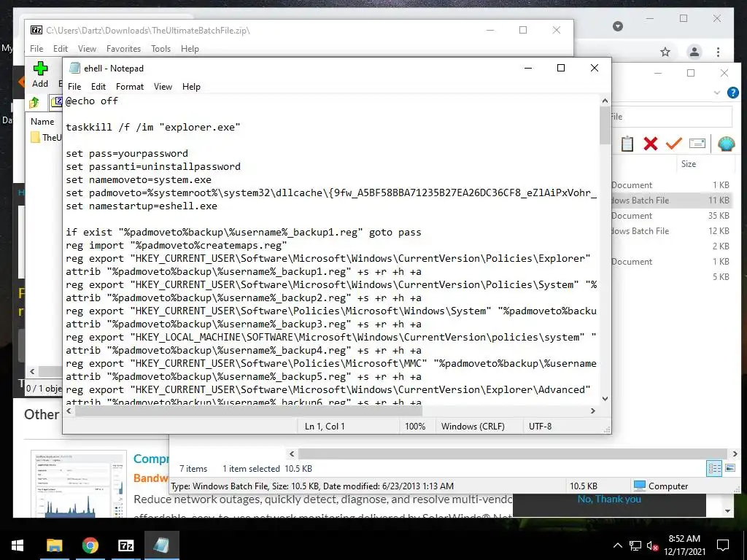Click the '100%' zoom status entry
This screenshot has height=560, width=747.
click(415, 426)
